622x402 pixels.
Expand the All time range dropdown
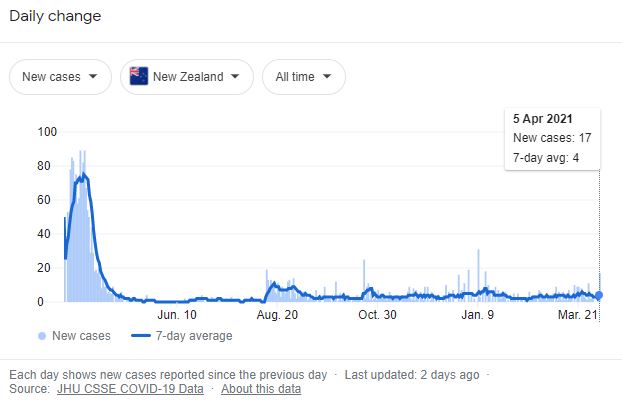click(x=303, y=77)
